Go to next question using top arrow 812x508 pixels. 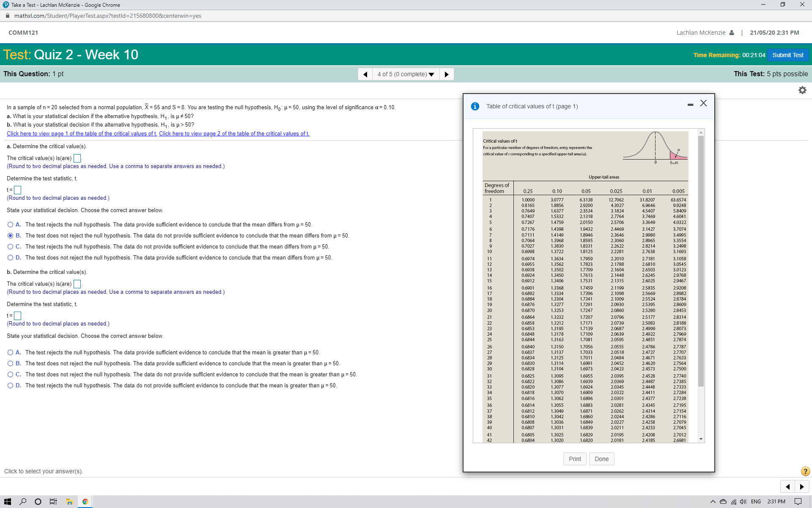(447, 74)
